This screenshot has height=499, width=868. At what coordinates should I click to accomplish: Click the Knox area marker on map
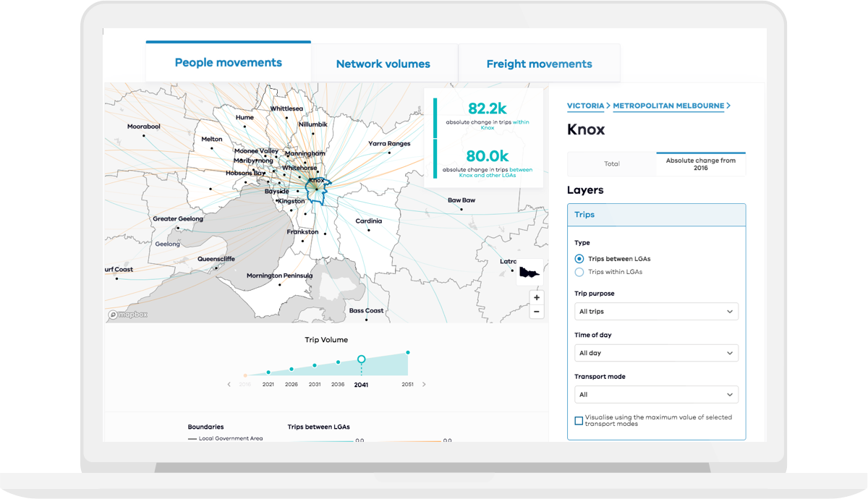coord(316,187)
